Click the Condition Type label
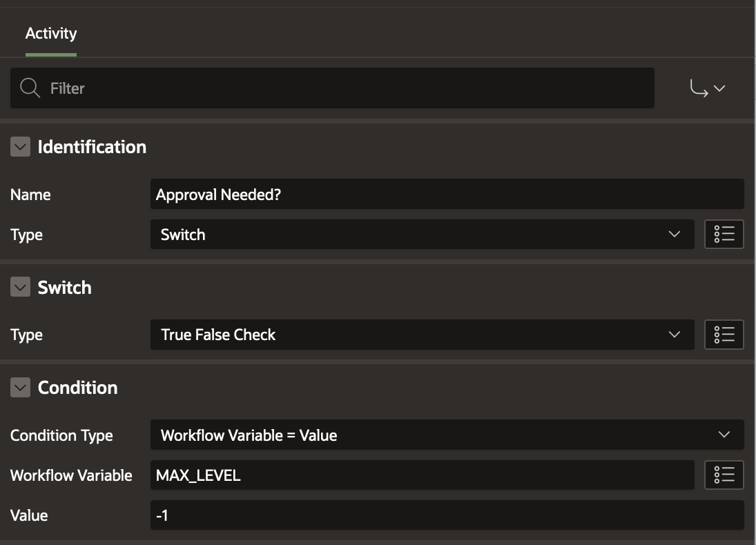This screenshot has width=756, height=545. 61,435
